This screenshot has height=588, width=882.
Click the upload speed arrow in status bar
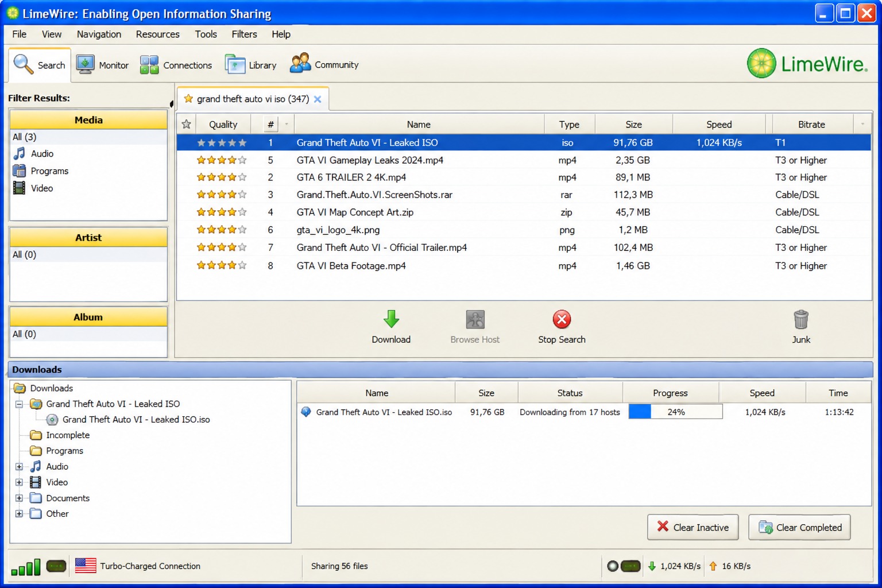click(x=713, y=566)
